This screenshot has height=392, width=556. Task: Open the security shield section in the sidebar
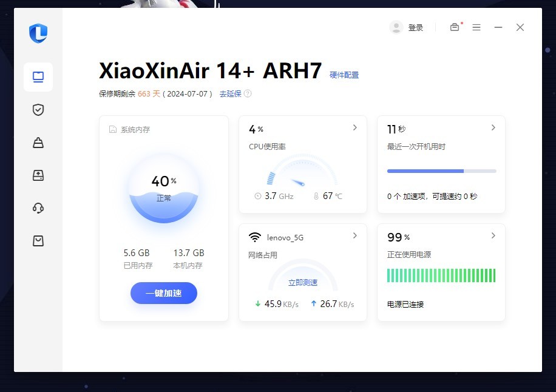tap(38, 110)
